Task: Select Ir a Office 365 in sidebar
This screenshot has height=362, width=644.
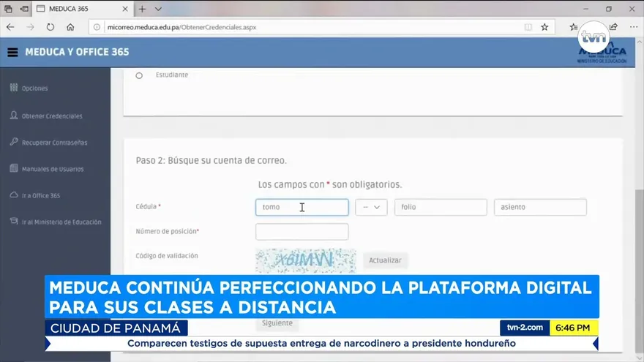Action: click(x=41, y=196)
